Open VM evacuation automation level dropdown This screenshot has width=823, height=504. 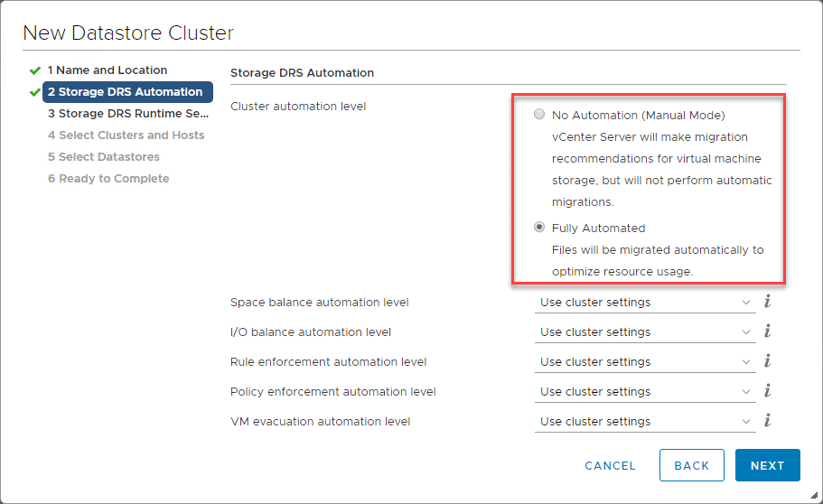[x=645, y=422]
